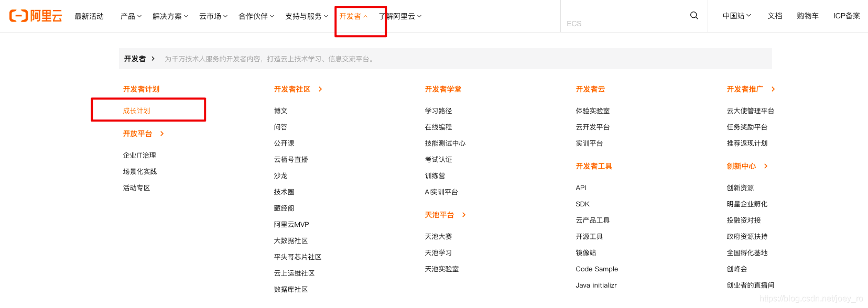Open the 中国站 region dropdown

pyautogui.click(x=737, y=16)
